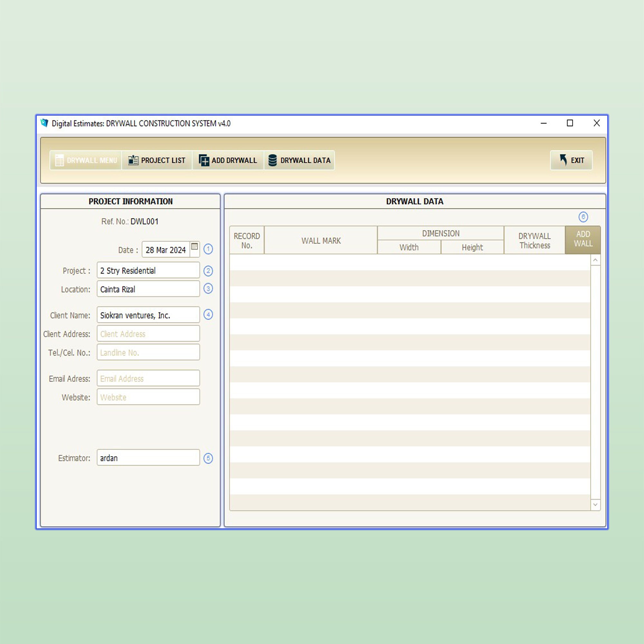Click the Landline No. input field
The height and width of the screenshot is (644, 644).
click(148, 352)
